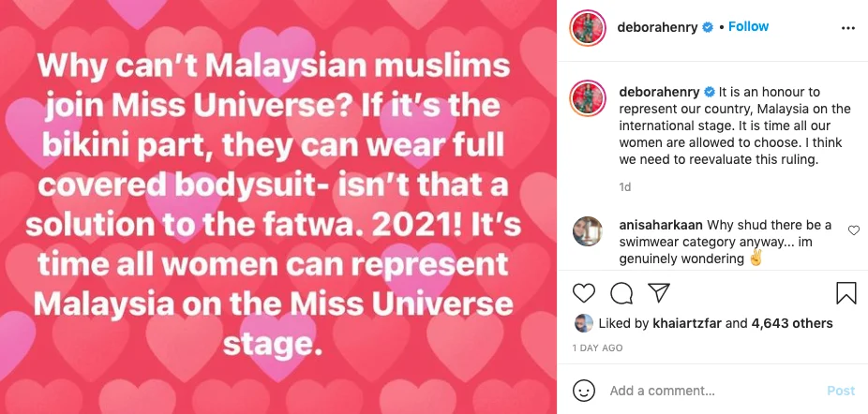Follow deborahenry

pos(748,26)
